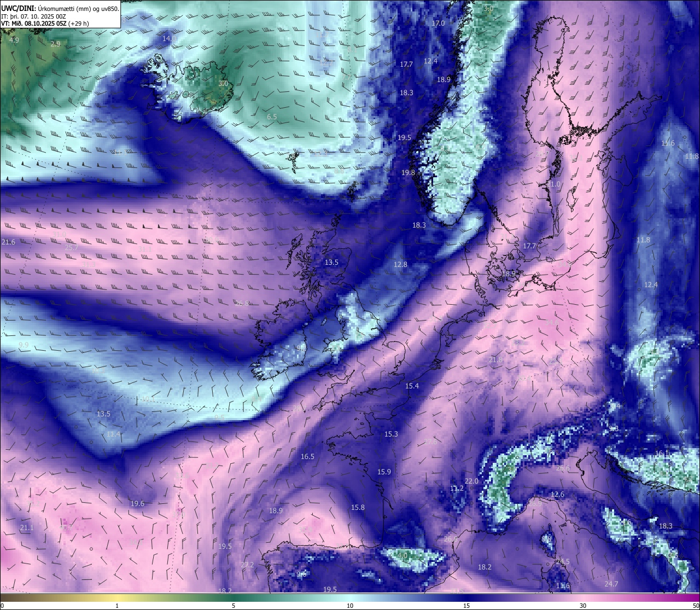Click the map value 19.6

[137, 504]
